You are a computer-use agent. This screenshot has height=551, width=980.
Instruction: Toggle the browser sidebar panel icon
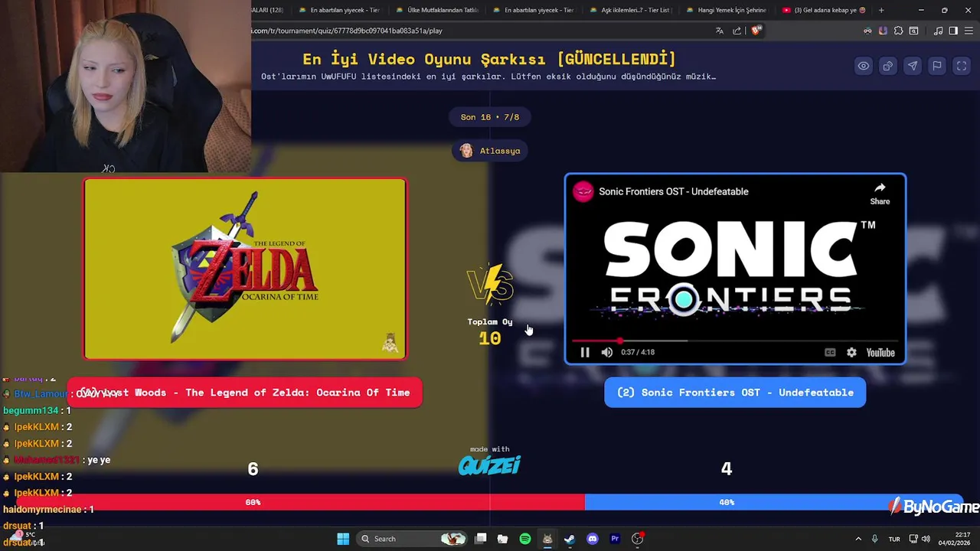[953, 31]
